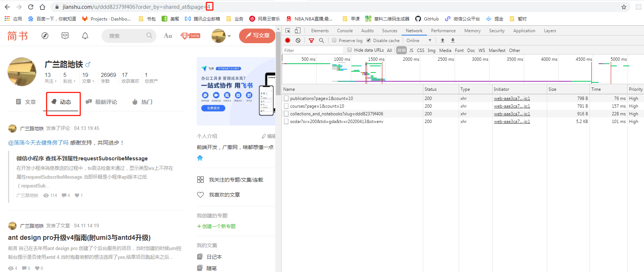Switch to the 动态 tab
The height and width of the screenshot is (272, 644).
click(x=61, y=102)
